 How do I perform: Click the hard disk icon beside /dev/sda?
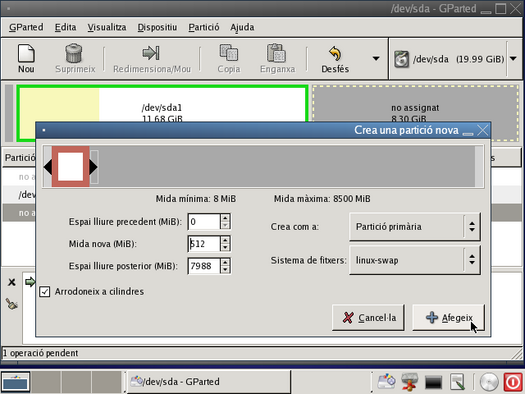coord(401,59)
